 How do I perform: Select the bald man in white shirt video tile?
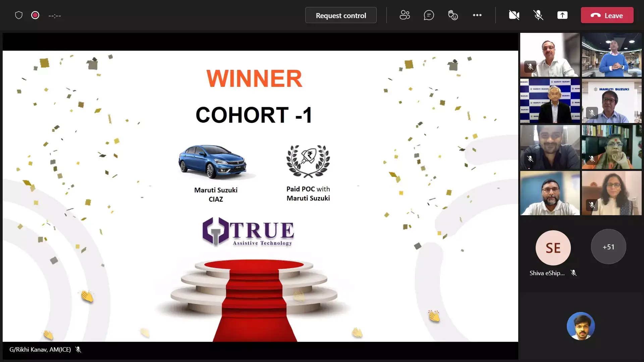(550, 55)
